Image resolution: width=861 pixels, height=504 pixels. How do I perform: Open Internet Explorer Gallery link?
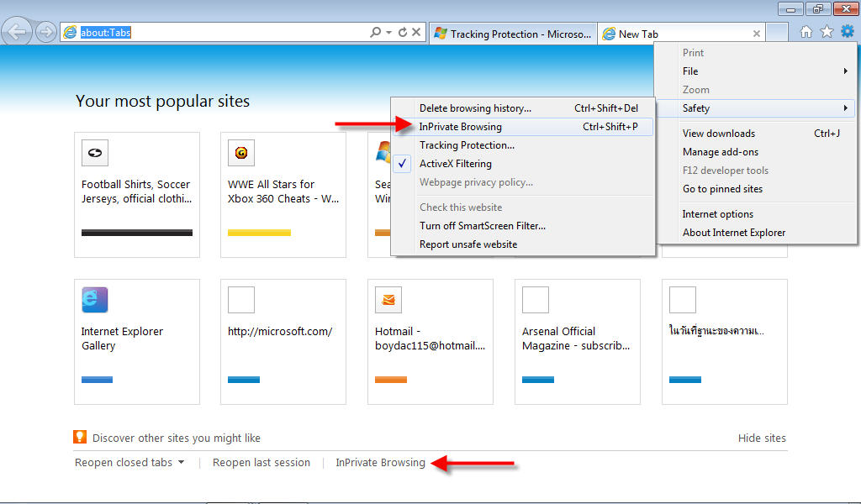point(122,339)
